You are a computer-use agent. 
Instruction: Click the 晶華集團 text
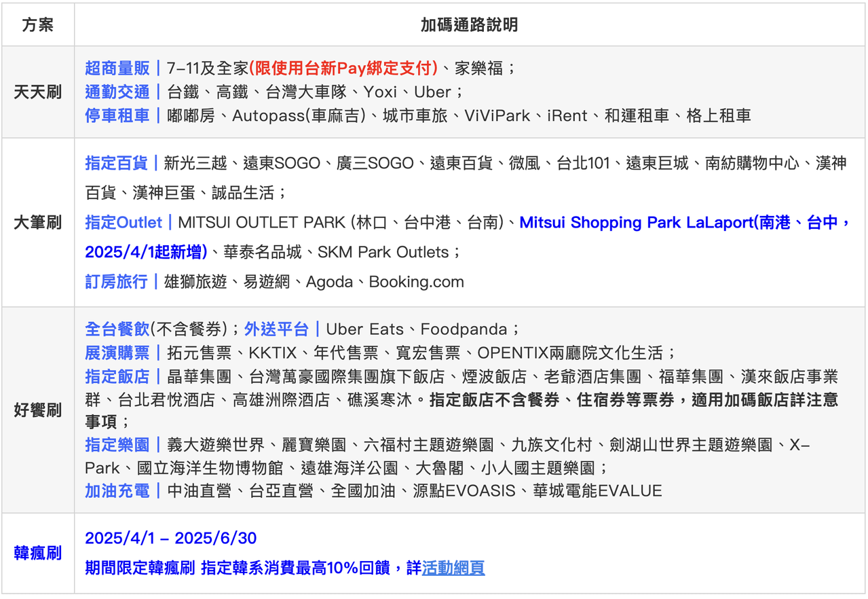[200, 376]
